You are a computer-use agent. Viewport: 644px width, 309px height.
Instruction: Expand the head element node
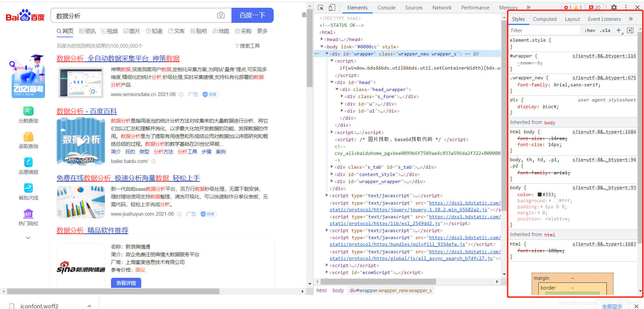(x=322, y=39)
